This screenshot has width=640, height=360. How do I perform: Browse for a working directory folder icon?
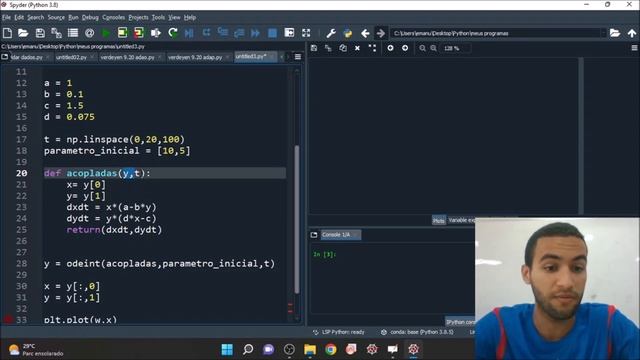tap(615, 33)
